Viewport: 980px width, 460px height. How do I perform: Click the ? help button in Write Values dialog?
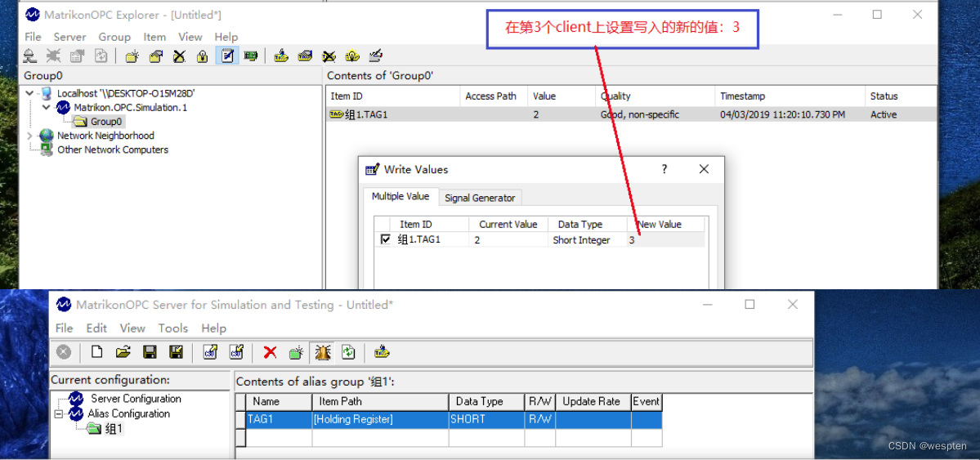[665, 169]
